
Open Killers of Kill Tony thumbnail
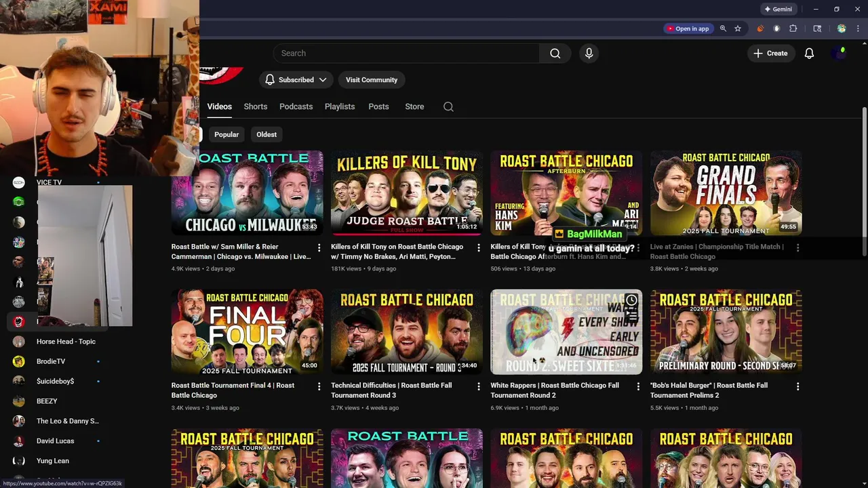[407, 192]
